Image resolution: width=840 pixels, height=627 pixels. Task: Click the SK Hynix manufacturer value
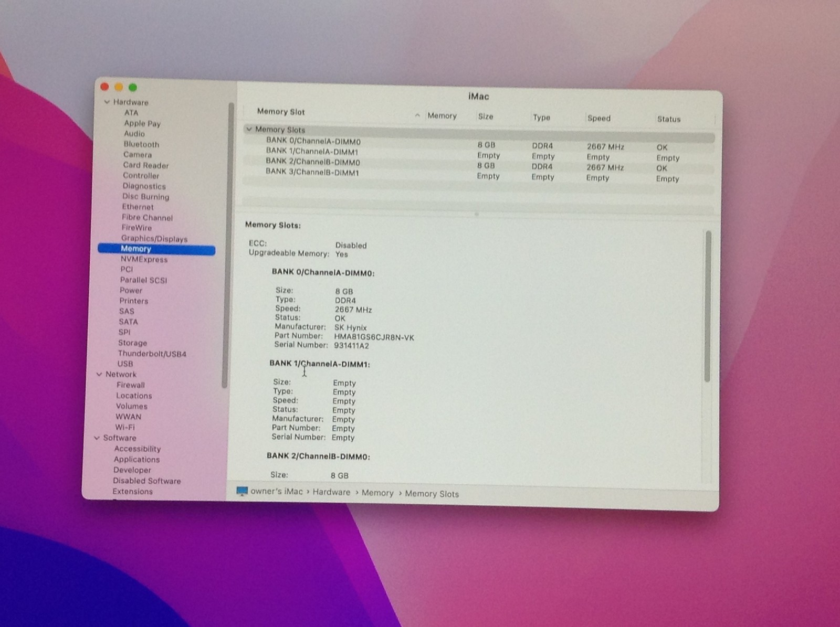pyautogui.click(x=350, y=328)
